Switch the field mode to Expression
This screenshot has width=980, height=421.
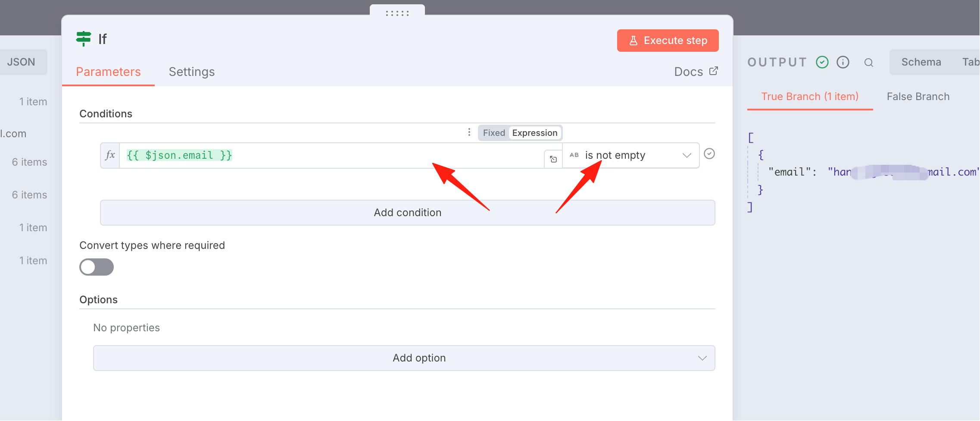535,133
